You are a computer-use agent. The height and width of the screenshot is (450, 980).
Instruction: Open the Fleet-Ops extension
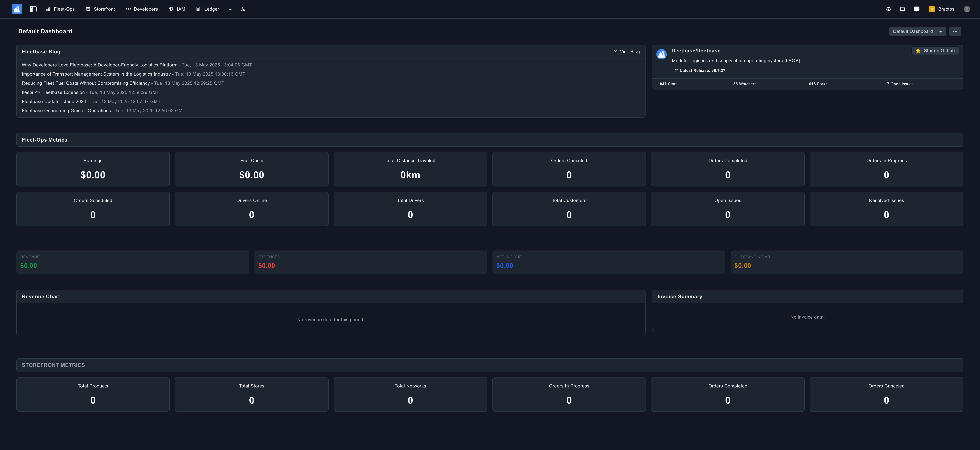61,9
